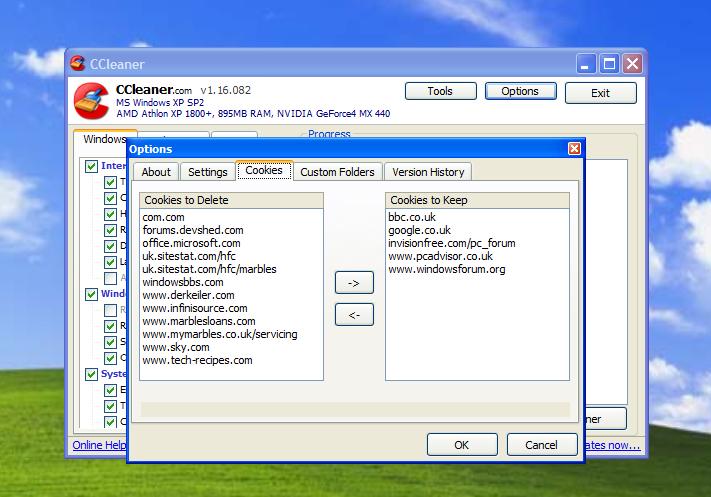
Task: Confirm options with the OK button
Action: (462, 444)
